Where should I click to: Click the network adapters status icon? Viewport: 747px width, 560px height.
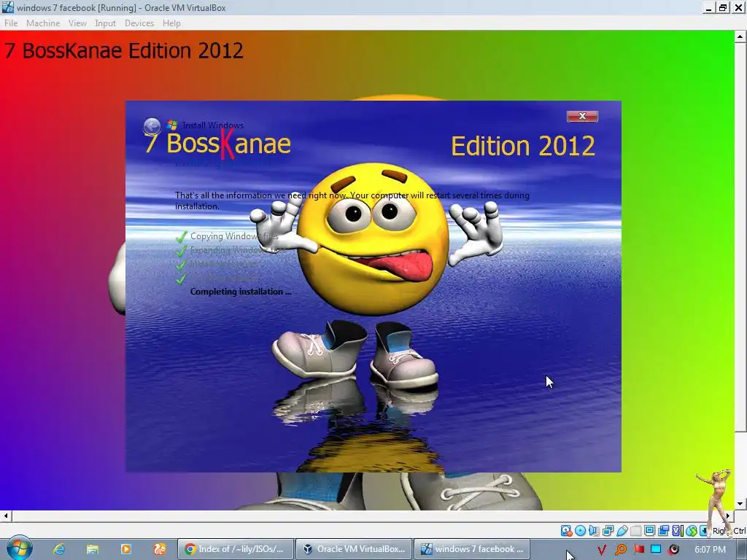[x=608, y=531]
